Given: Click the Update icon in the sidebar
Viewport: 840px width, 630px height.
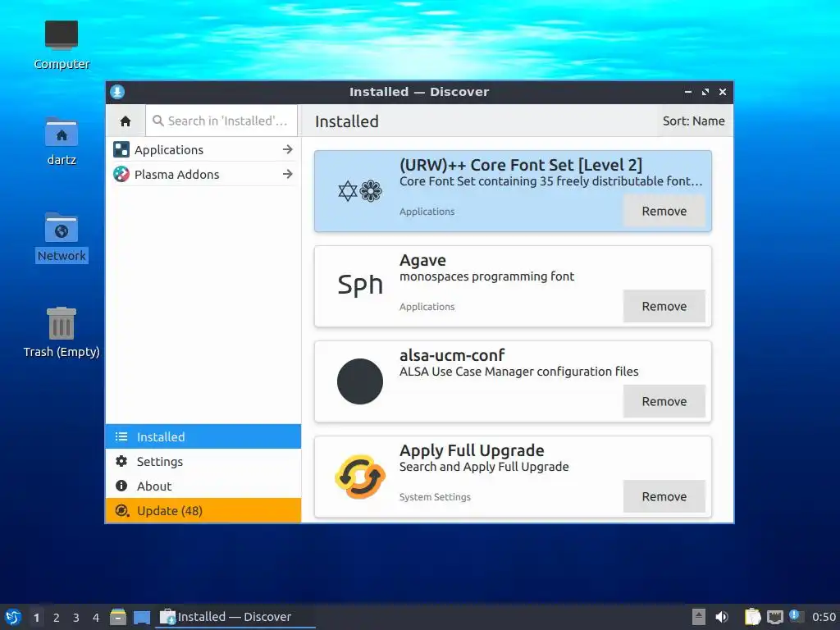Looking at the screenshot, I should (x=122, y=510).
